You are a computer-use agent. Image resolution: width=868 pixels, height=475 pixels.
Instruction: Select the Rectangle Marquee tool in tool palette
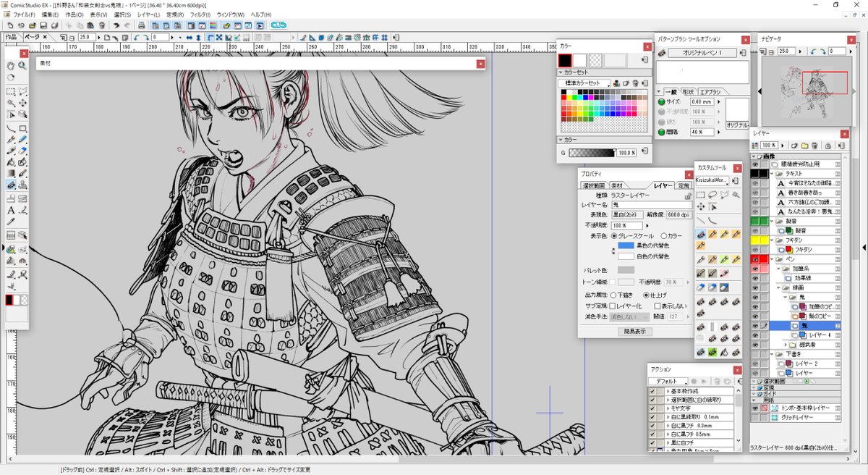click(x=10, y=92)
